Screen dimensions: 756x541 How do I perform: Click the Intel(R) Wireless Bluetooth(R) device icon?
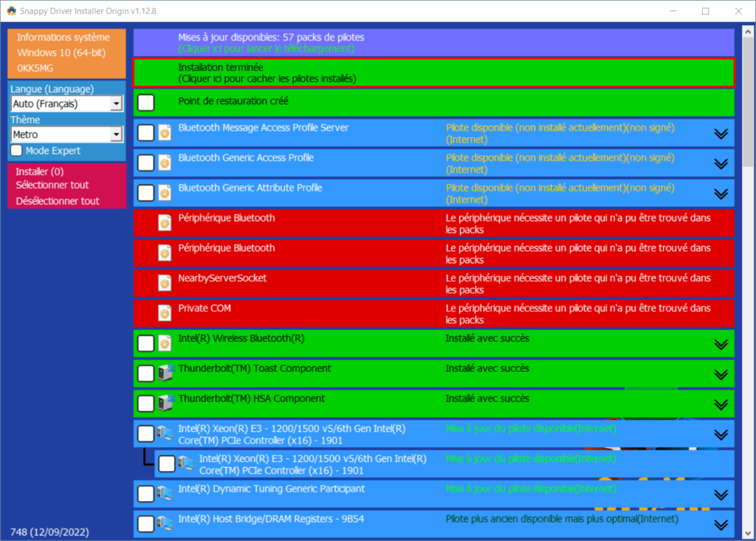pyautogui.click(x=165, y=343)
